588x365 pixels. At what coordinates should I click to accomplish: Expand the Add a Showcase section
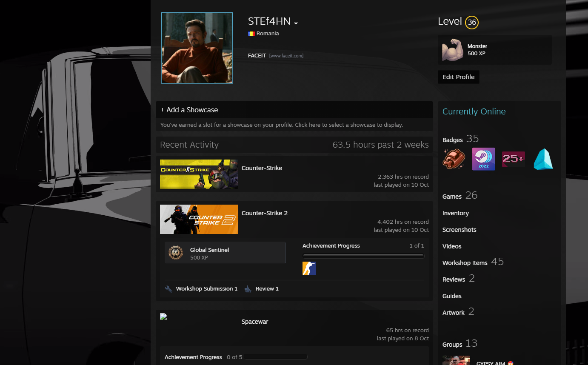(x=189, y=110)
